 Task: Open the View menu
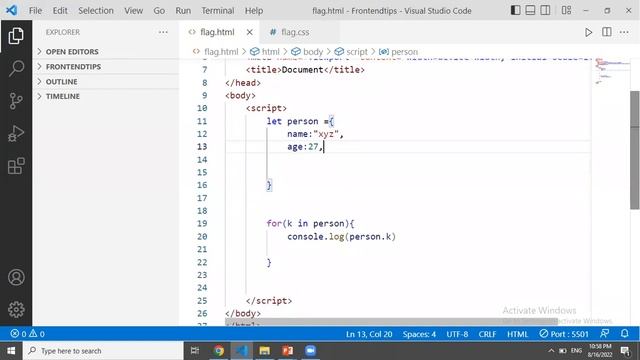(x=133, y=11)
